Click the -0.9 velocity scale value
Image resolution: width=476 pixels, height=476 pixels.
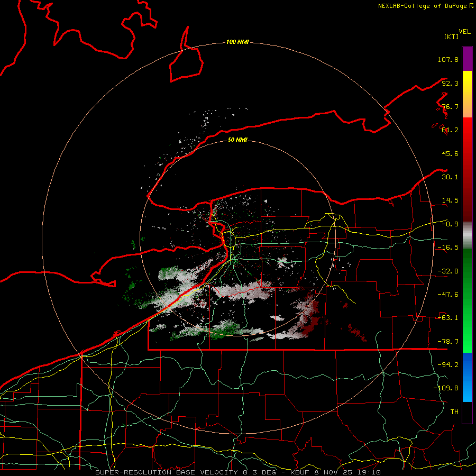pyautogui.click(x=450, y=224)
